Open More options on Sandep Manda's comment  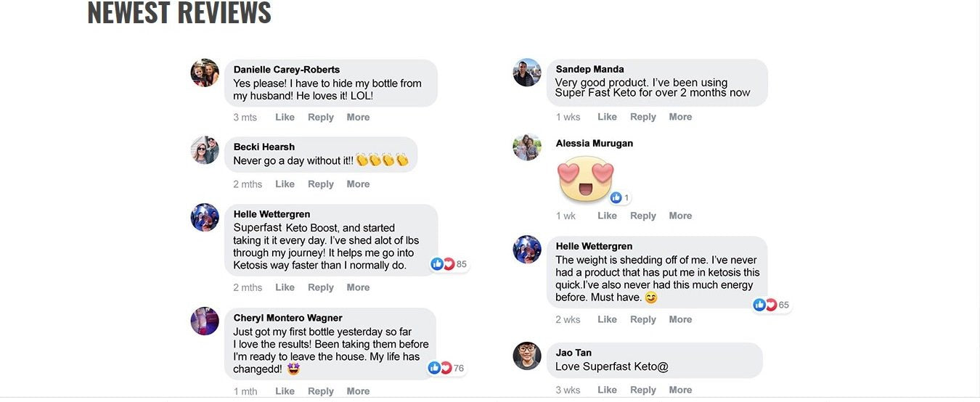(x=680, y=117)
